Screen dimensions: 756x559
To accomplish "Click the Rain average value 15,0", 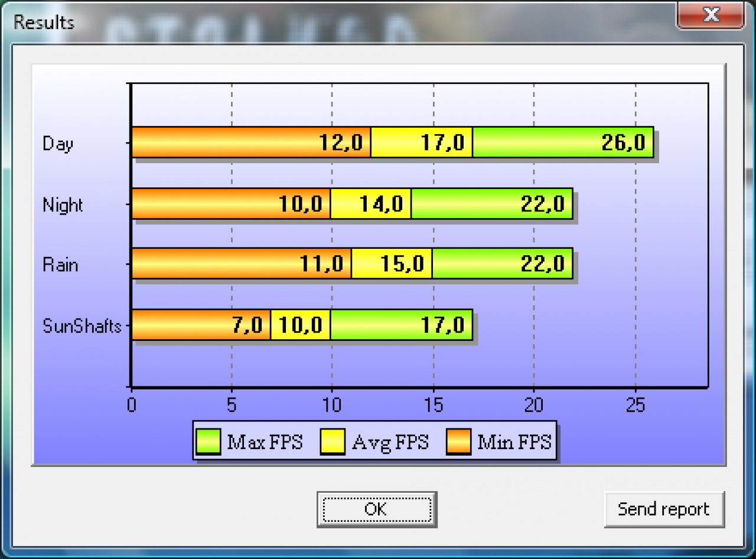I will coord(402,264).
